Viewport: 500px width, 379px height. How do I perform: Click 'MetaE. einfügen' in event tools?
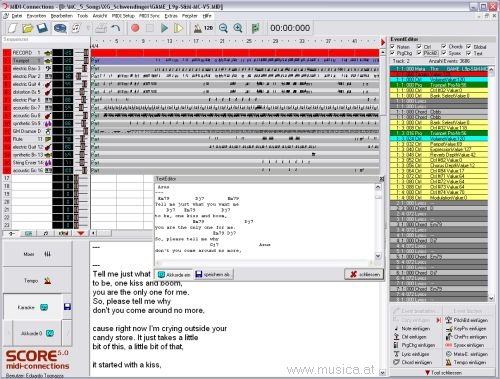467,354
